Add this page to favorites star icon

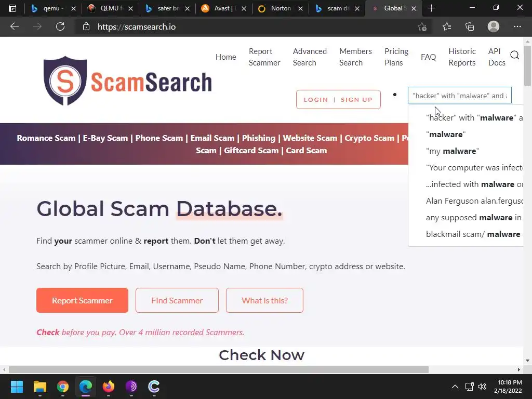pos(422,27)
